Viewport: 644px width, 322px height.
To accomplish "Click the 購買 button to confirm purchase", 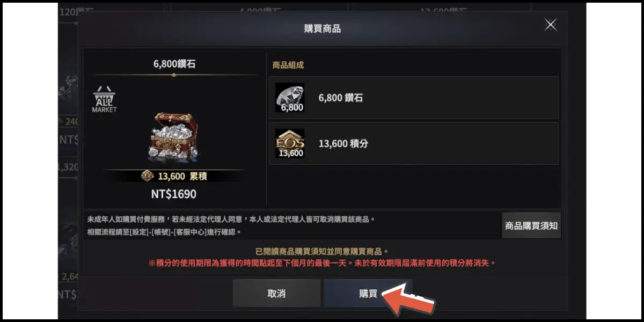I will (x=368, y=293).
